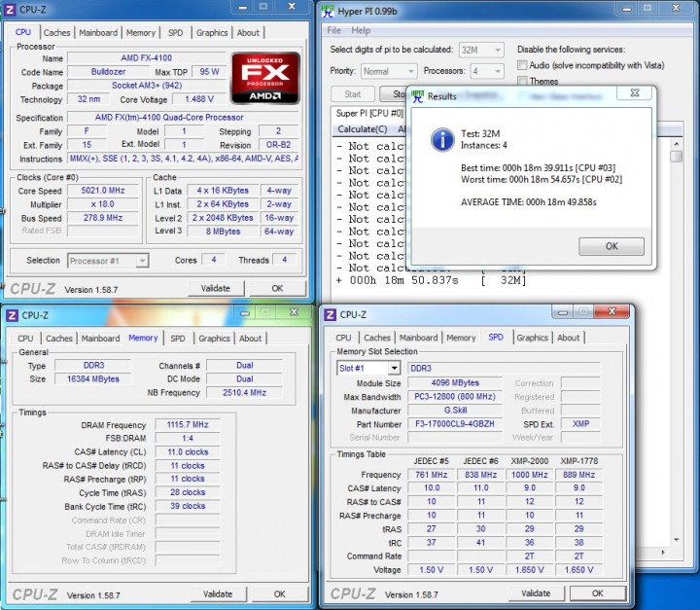Click the XMP-2000 frequency 1000 MHz cell

(530, 475)
